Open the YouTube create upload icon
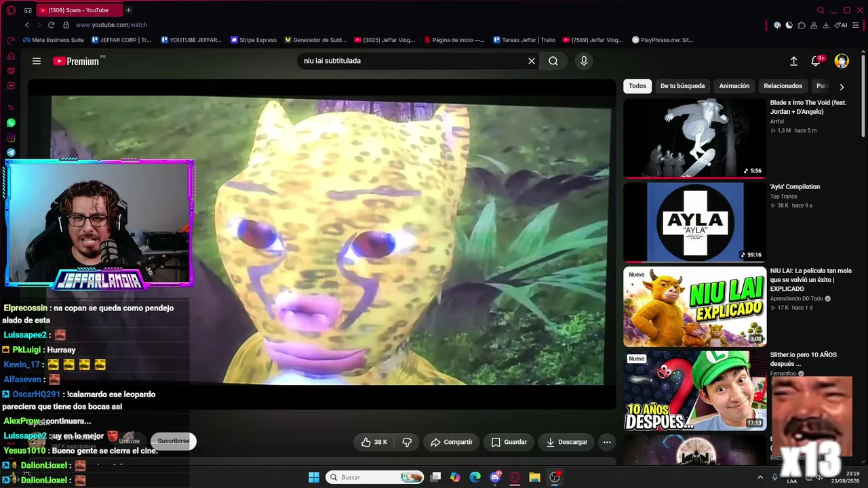Viewport: 868px width, 488px height. pos(793,61)
